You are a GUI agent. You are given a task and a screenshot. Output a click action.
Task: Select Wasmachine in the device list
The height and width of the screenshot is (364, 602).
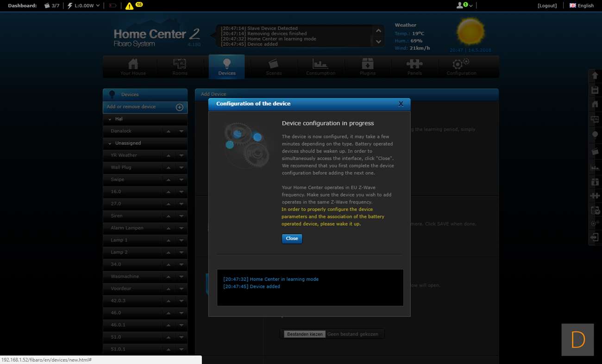click(125, 277)
